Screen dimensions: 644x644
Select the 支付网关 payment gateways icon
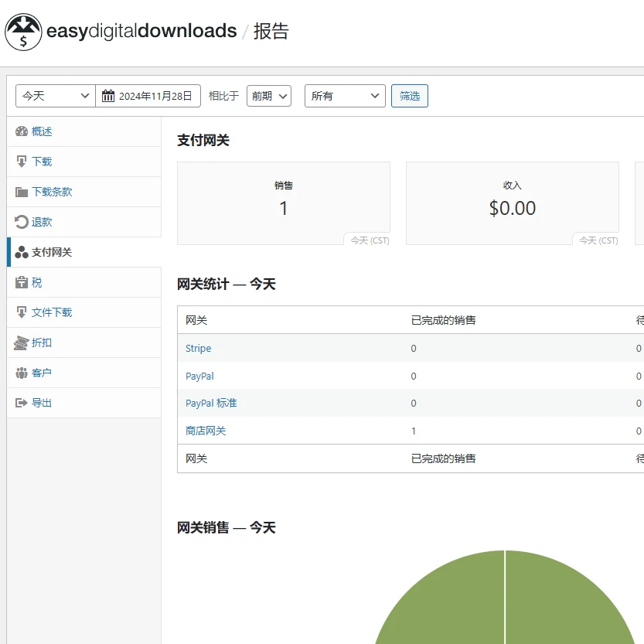pyautogui.click(x=22, y=252)
